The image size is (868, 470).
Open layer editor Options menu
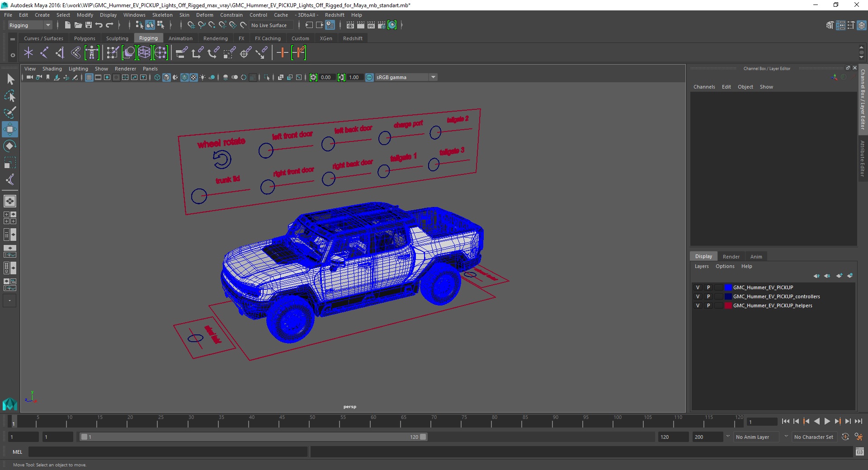(x=725, y=266)
